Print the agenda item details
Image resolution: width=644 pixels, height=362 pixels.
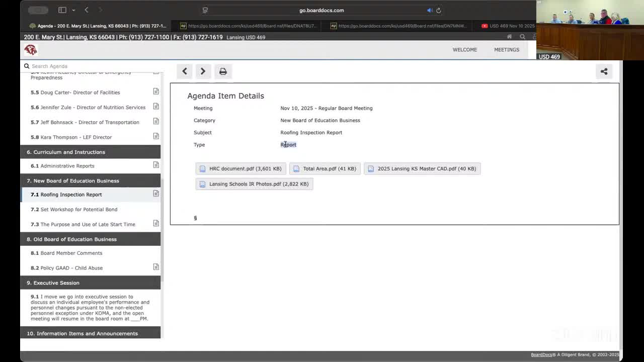[223, 71]
